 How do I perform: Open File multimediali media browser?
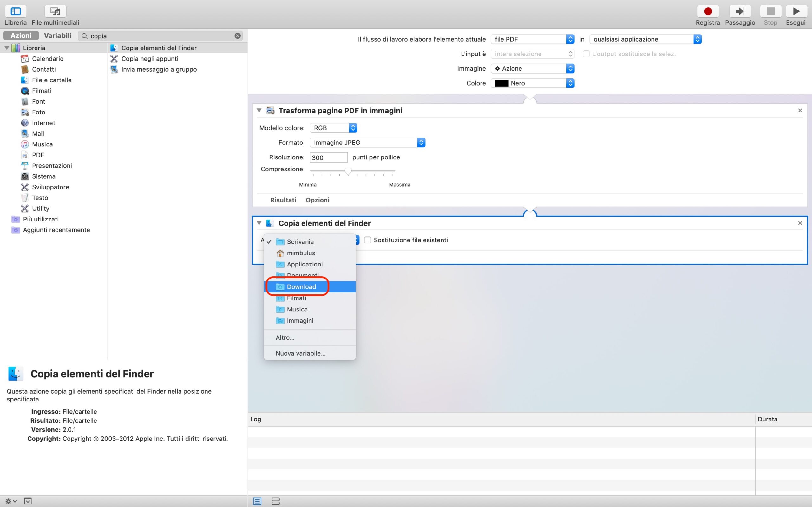point(56,11)
